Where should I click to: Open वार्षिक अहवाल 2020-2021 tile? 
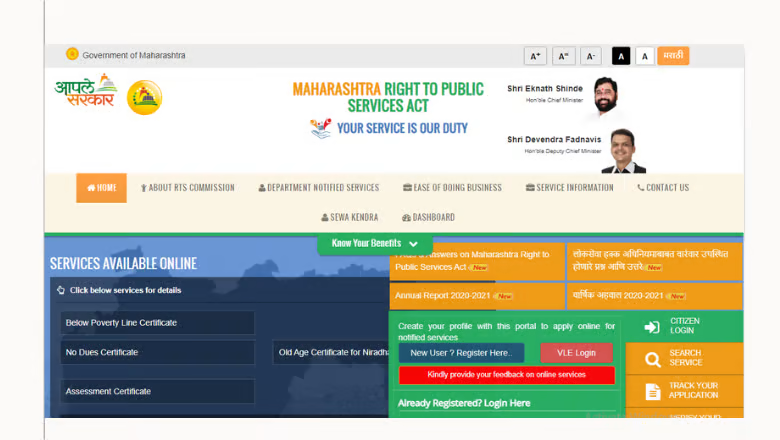[x=654, y=296]
